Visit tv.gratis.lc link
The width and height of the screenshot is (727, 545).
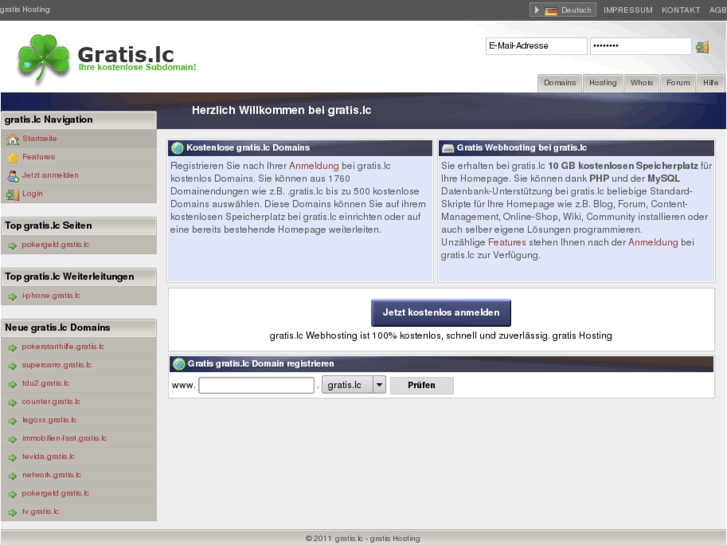coord(40,512)
